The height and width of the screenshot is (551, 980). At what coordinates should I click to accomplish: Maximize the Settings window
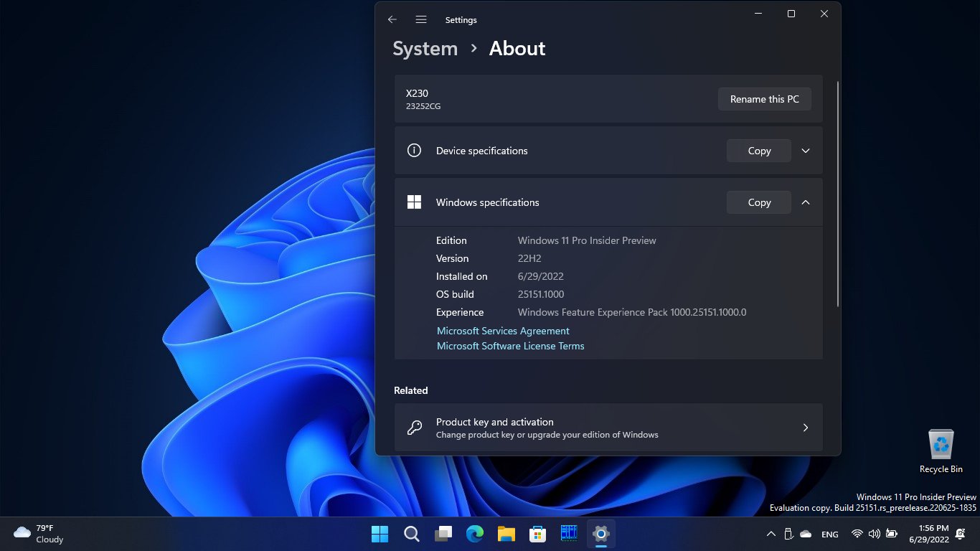(791, 14)
